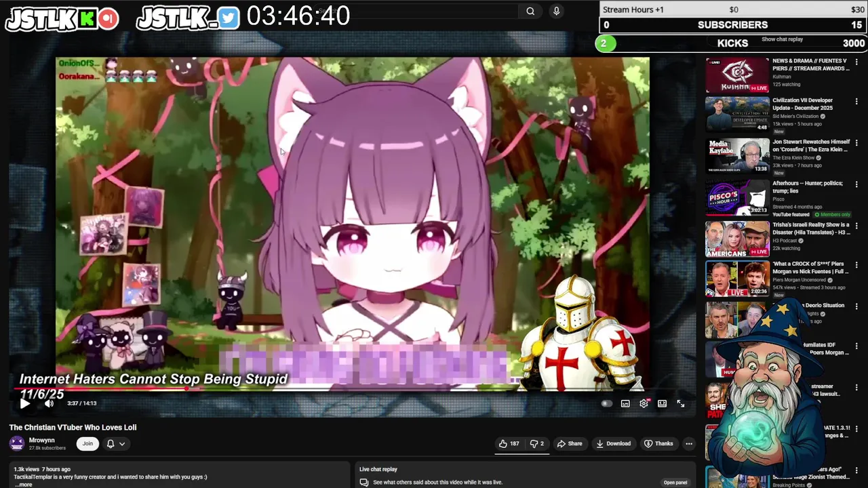The width and height of the screenshot is (868, 488).
Task: Open the player settings gear
Action: click(x=644, y=403)
